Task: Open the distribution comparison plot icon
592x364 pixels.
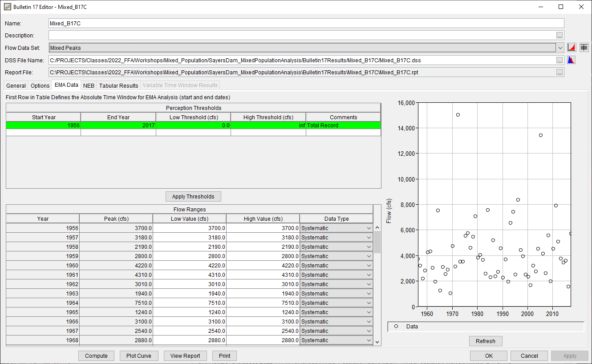Action: click(572, 59)
